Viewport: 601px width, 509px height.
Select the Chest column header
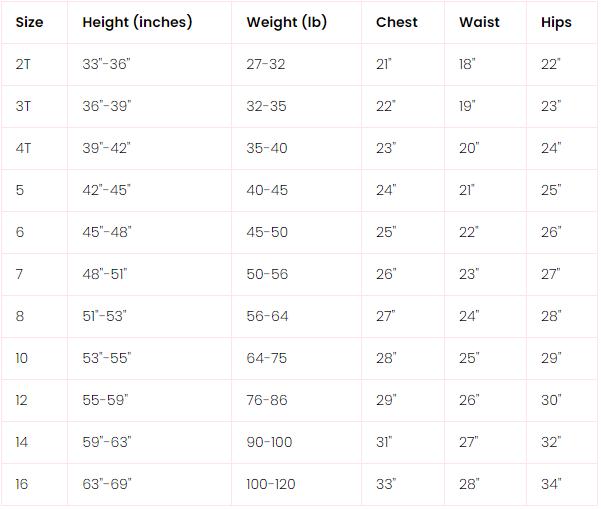pos(397,22)
